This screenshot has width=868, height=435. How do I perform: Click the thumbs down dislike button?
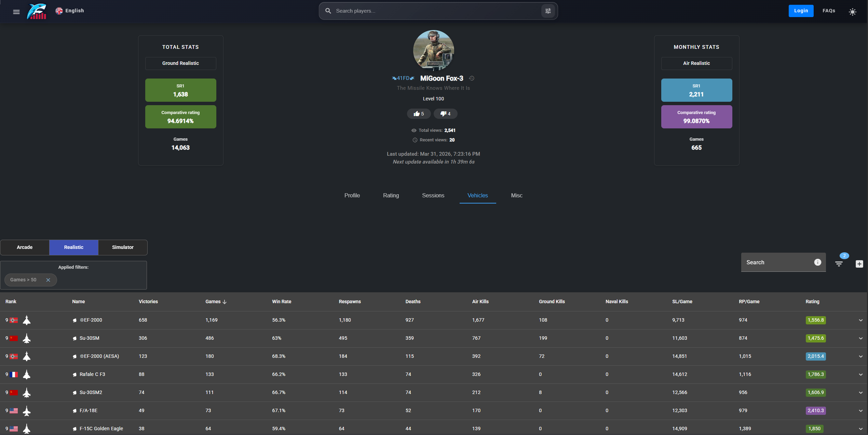[x=445, y=114]
